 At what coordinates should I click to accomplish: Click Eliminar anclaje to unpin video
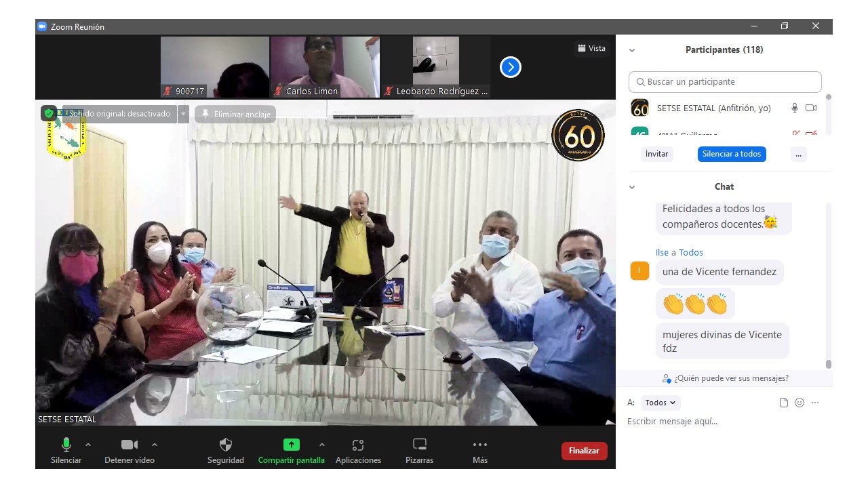pyautogui.click(x=235, y=114)
